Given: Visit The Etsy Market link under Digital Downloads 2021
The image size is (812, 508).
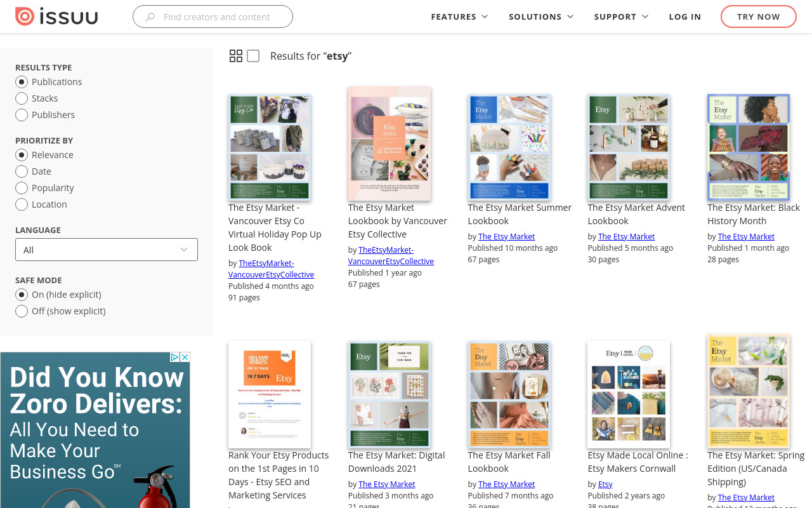Looking at the screenshot, I should tap(387, 484).
